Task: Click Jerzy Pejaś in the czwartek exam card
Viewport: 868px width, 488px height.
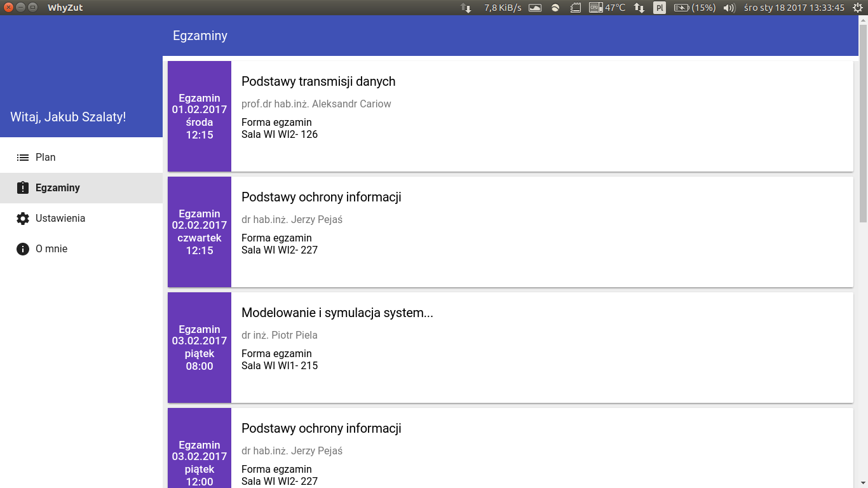Action: [x=316, y=220]
